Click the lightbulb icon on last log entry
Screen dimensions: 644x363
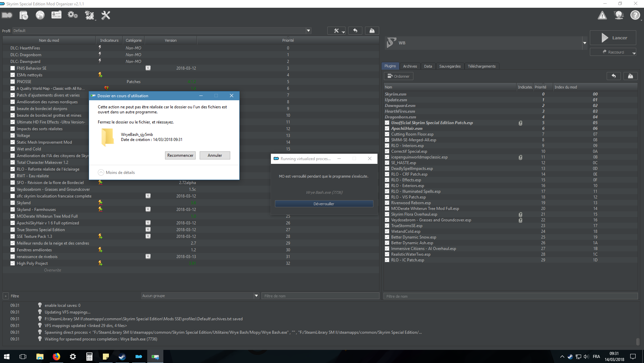40,339
